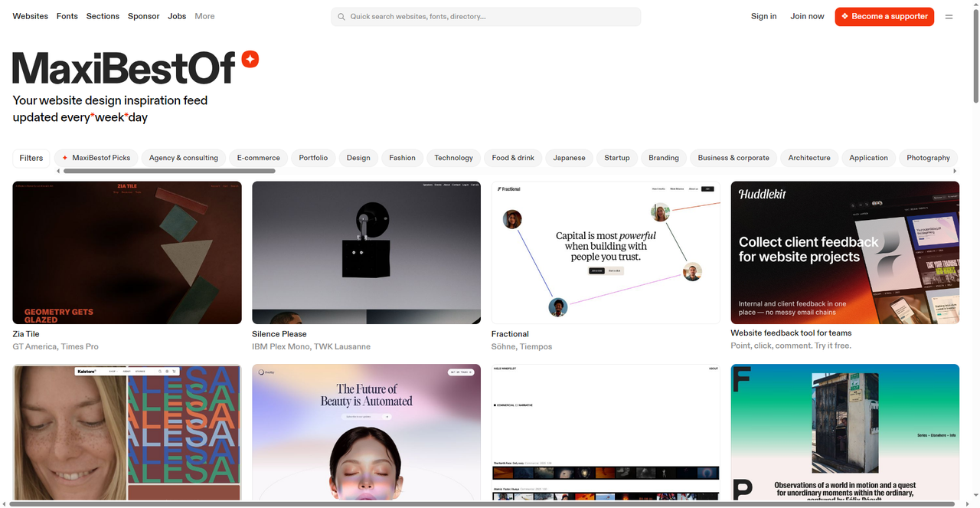The height and width of the screenshot is (508, 980).
Task: Open the Fonts menu item
Action: point(67,16)
